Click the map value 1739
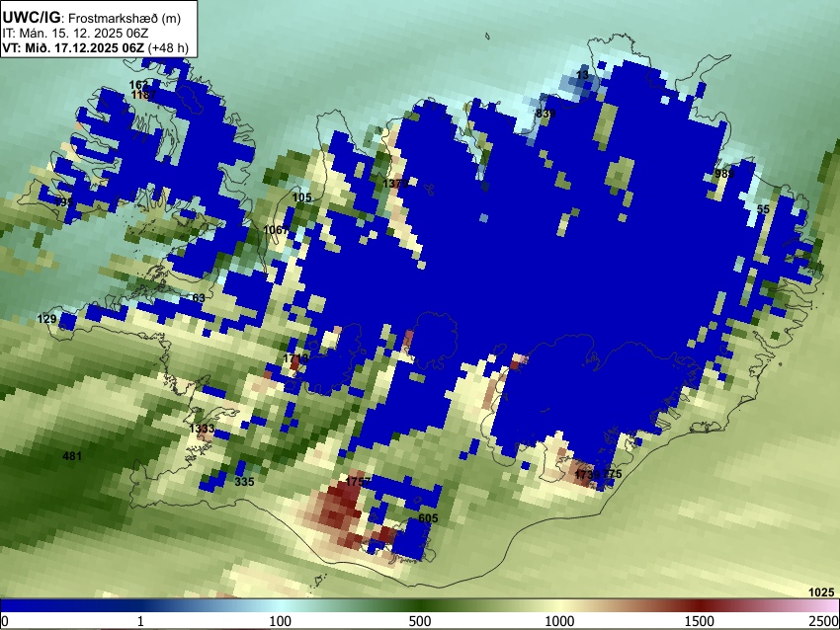 (x=587, y=475)
